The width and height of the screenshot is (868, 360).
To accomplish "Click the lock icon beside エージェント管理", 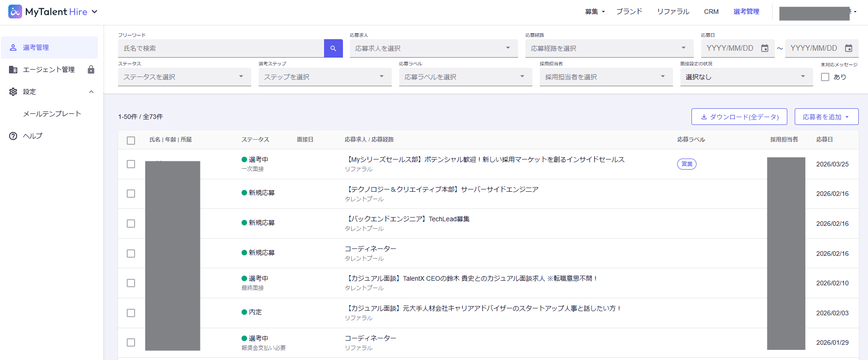I will point(91,70).
